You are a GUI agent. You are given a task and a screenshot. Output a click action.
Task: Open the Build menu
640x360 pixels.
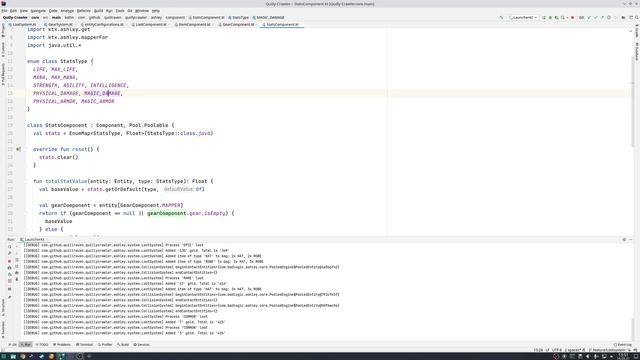pyautogui.click(x=98, y=11)
